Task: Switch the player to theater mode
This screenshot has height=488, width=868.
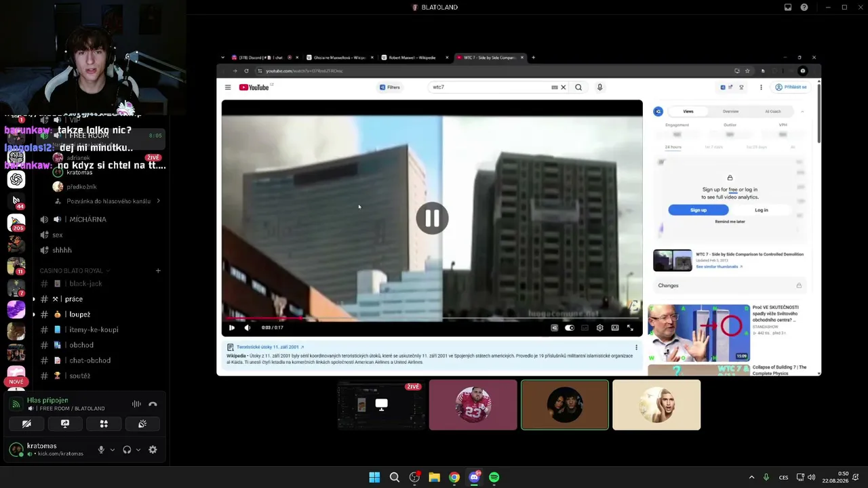Action: pos(615,328)
